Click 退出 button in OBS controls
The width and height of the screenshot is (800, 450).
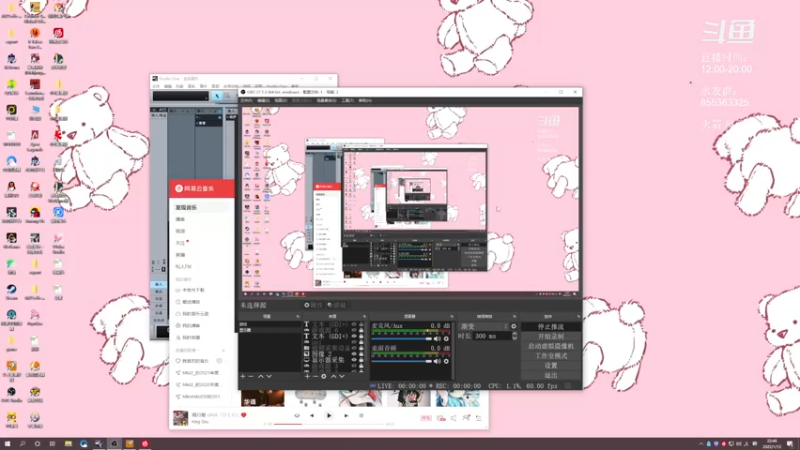click(x=551, y=376)
